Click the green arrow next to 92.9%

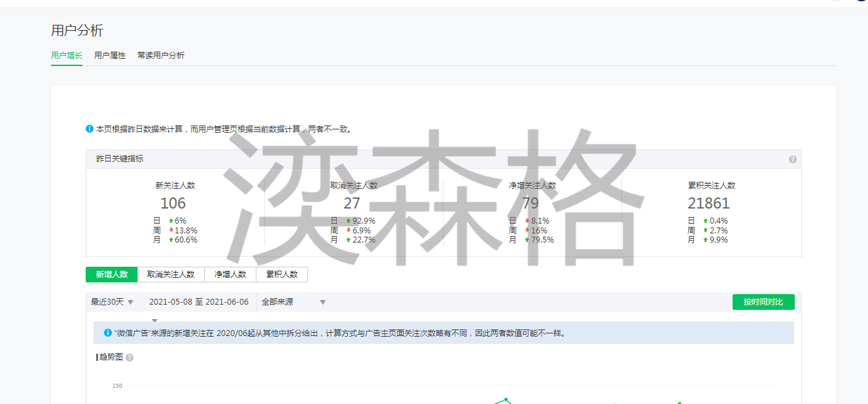coord(349,221)
